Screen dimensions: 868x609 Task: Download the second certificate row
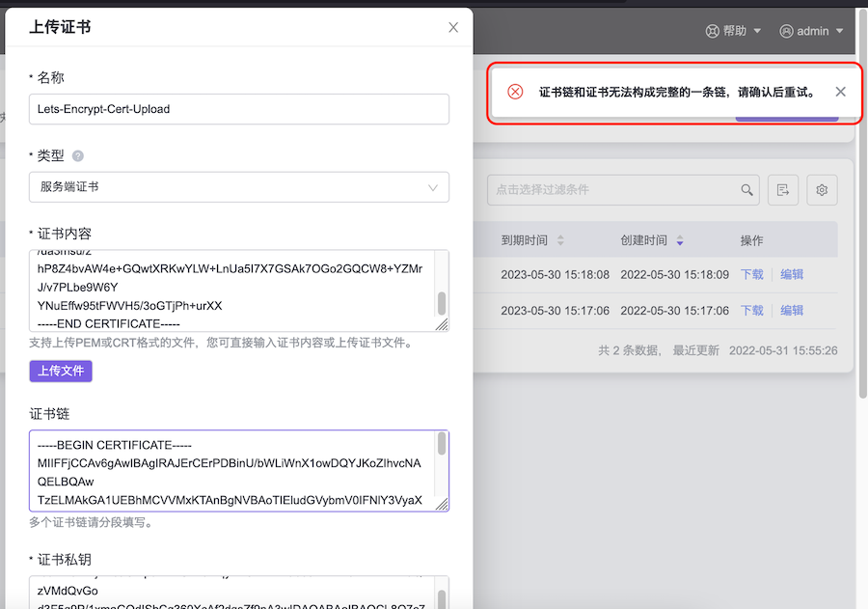click(751, 310)
